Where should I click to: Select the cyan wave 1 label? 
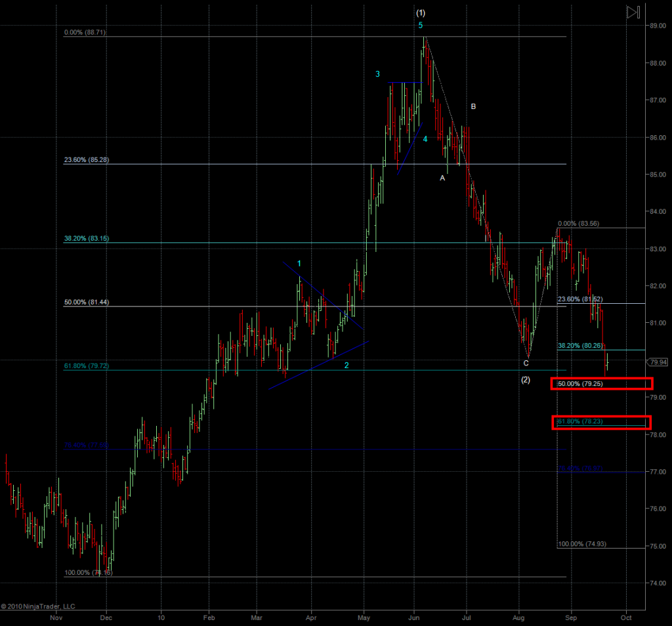pyautogui.click(x=299, y=264)
